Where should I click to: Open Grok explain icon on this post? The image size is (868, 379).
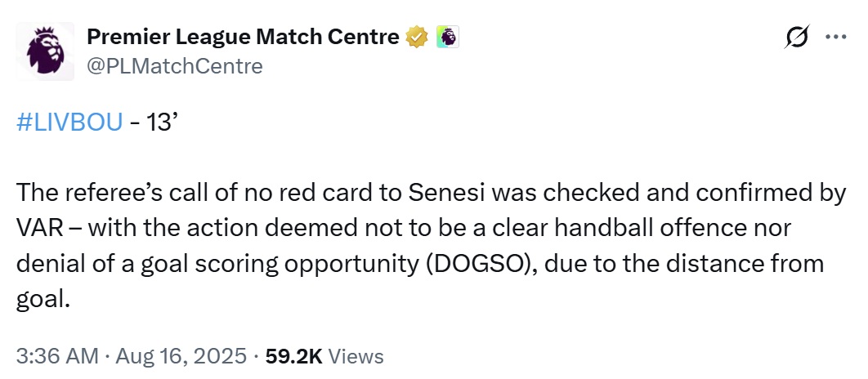[x=798, y=37]
